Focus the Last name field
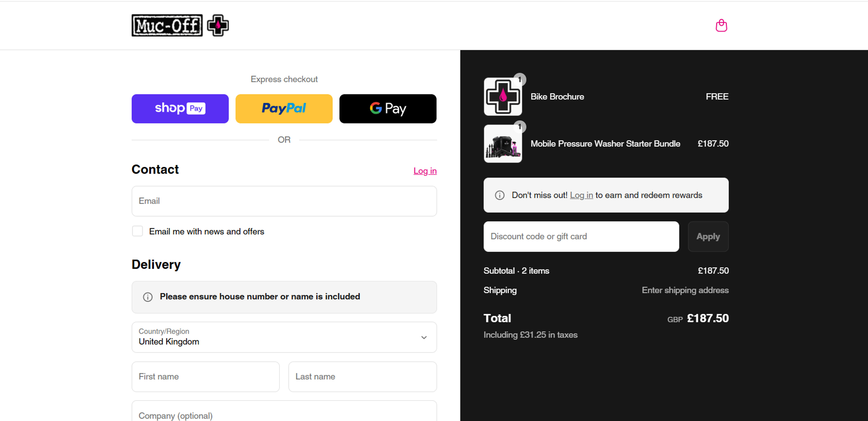The width and height of the screenshot is (868, 421). pyautogui.click(x=363, y=377)
